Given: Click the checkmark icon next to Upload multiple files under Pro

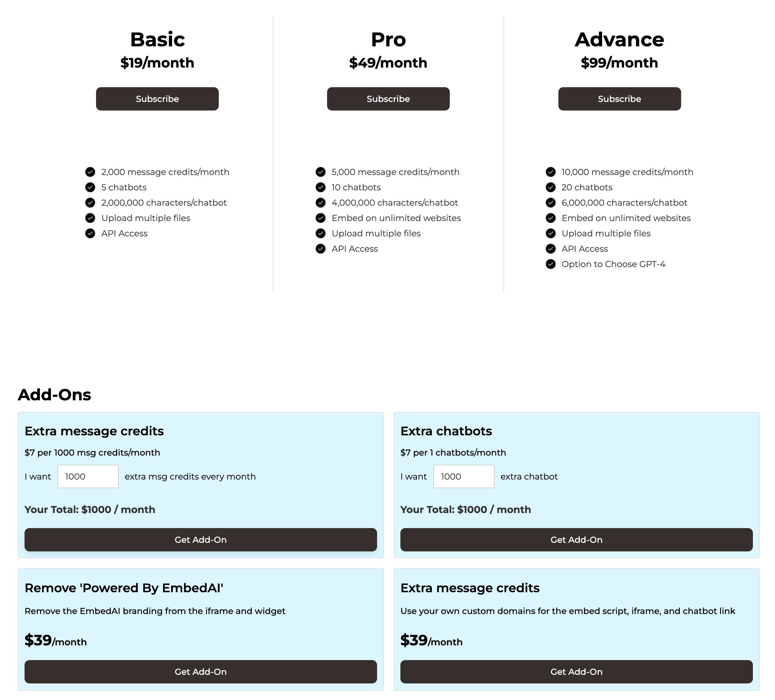Looking at the screenshot, I should pyautogui.click(x=321, y=233).
